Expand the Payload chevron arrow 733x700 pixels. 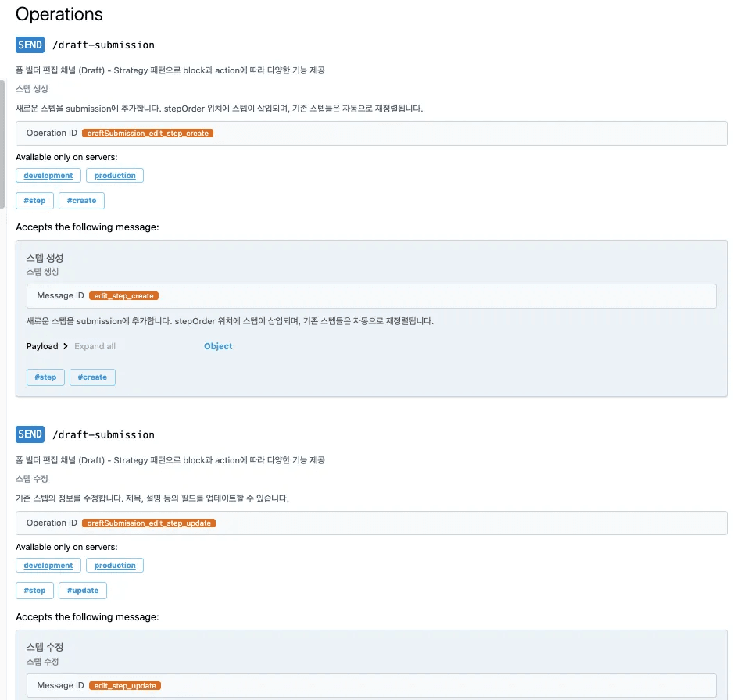(x=66, y=346)
